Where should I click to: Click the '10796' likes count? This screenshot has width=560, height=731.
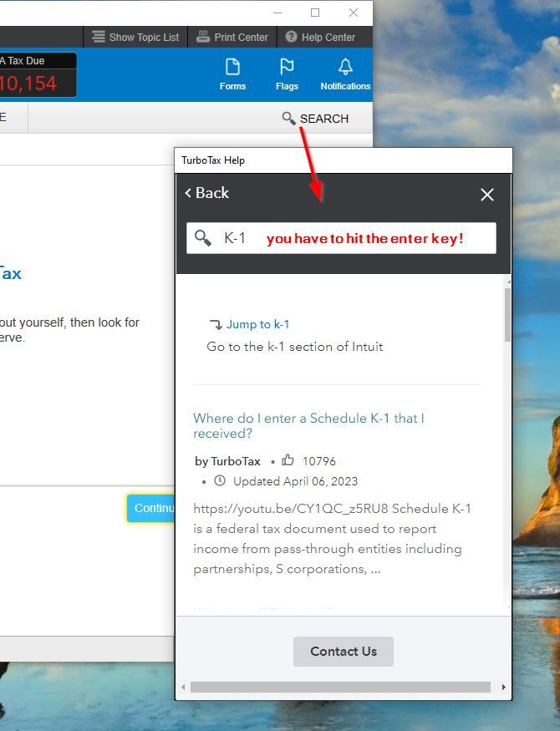point(319,461)
